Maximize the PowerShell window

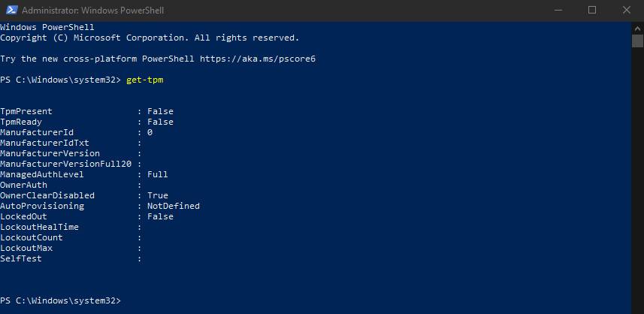592,11
